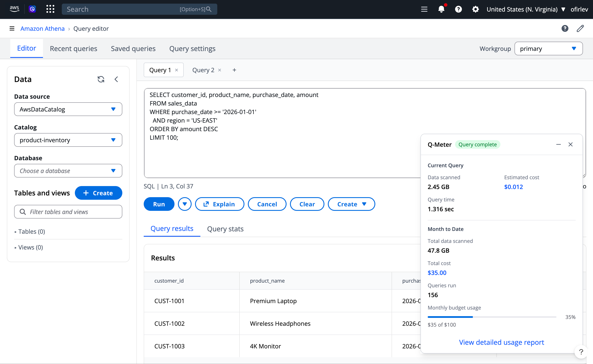
Task: Open View detailed usage report link
Action: 501,342
